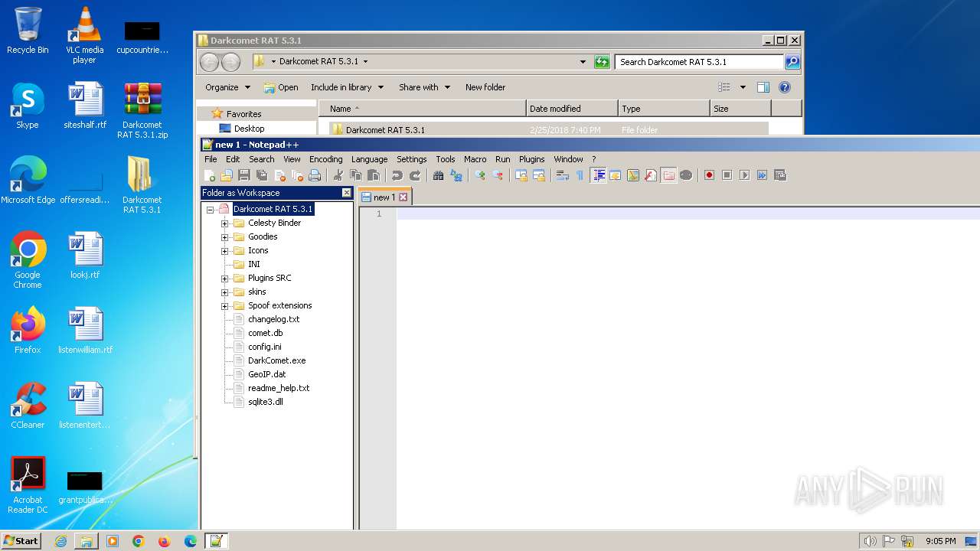Open the Plugins menu
Screen dimensions: 980x551
[532, 159]
